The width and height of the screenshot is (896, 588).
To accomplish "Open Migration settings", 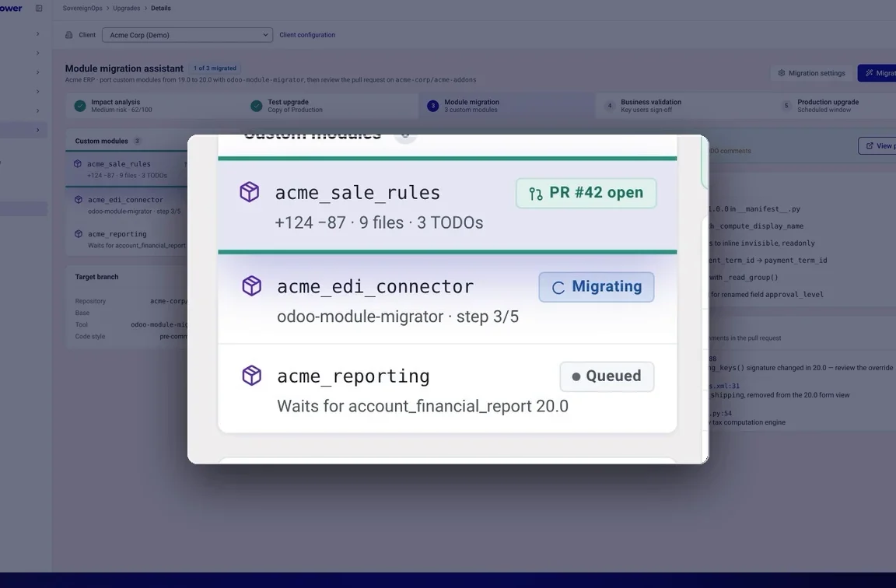I will (x=811, y=73).
